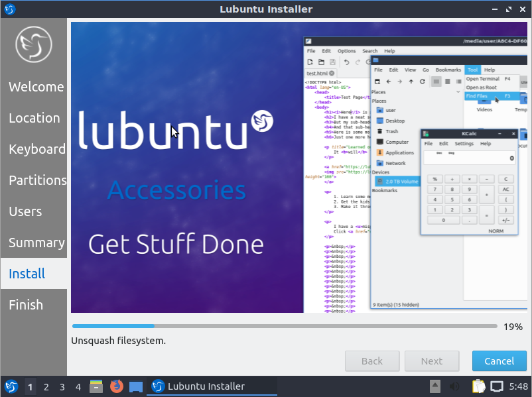Open the Lubuntu application menu in taskbar
This screenshot has width=532, height=397.
point(11,386)
